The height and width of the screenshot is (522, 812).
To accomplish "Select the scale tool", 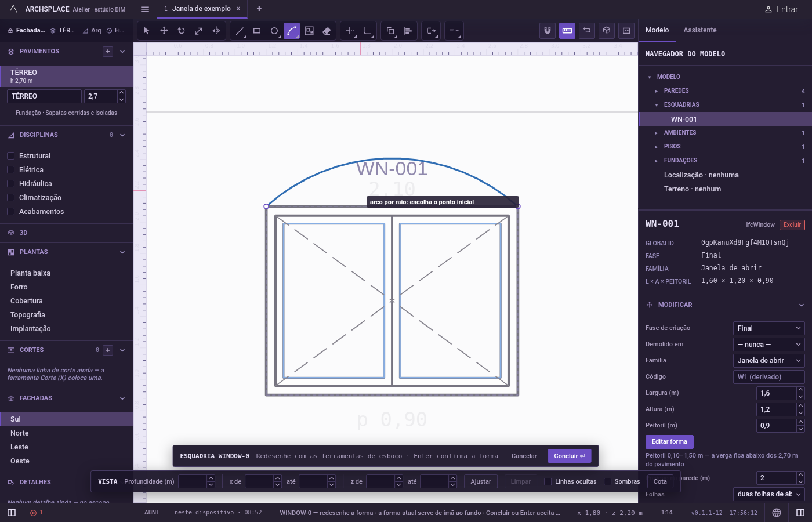I will pos(199,31).
